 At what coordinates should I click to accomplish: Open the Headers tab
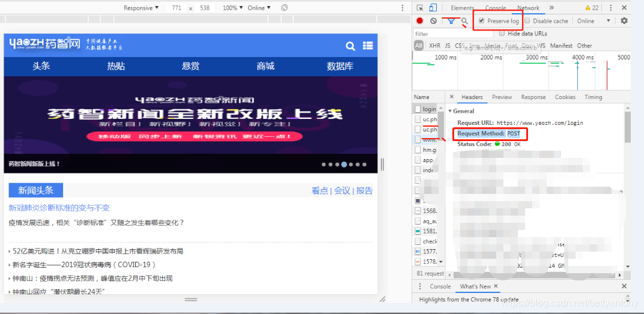click(472, 97)
